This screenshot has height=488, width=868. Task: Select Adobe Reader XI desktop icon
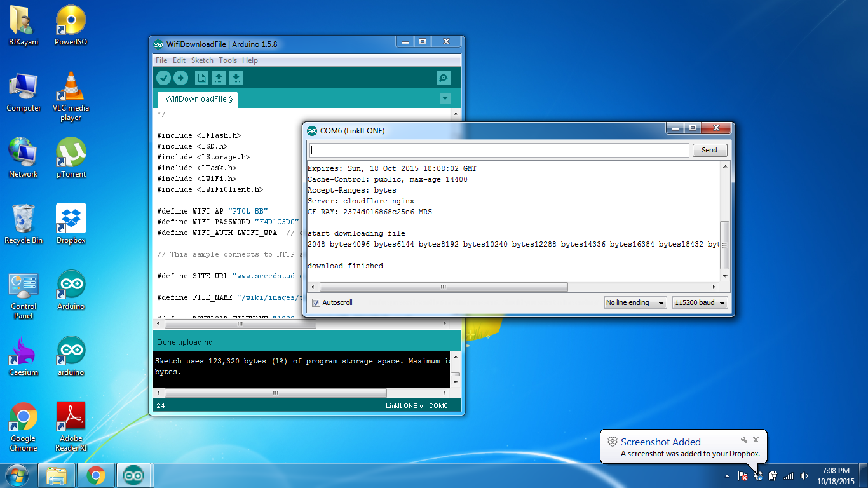point(71,428)
